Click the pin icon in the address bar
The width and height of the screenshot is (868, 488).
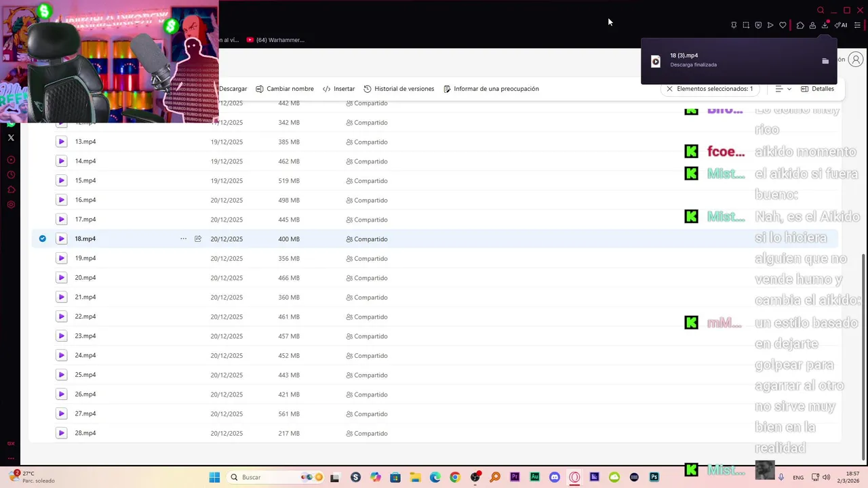click(734, 25)
